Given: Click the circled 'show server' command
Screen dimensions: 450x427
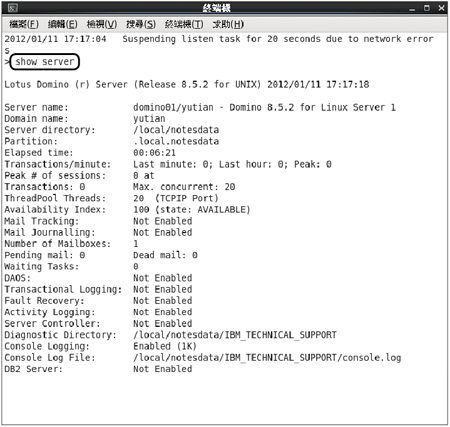Looking at the screenshot, I should 45,62.
